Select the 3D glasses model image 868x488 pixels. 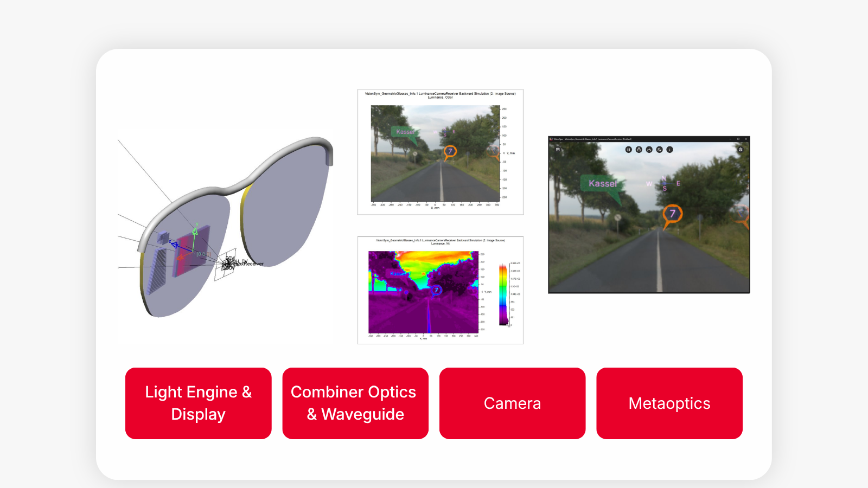click(226, 227)
